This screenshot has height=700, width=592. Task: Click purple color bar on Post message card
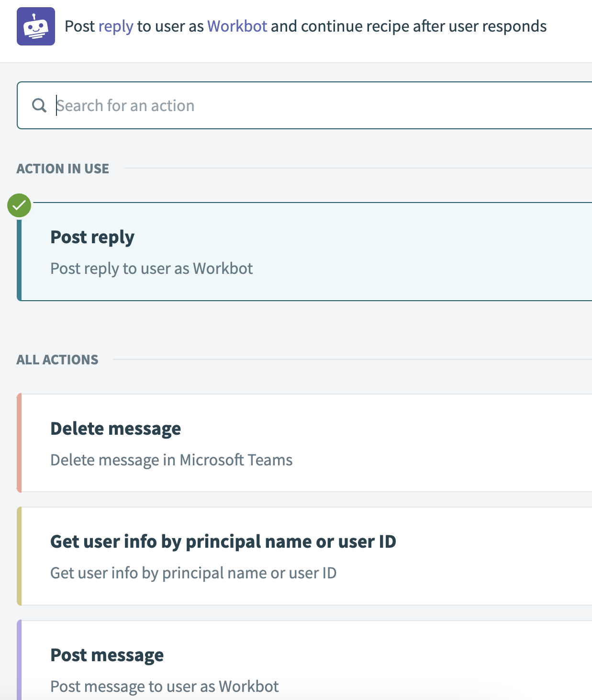coord(19,661)
